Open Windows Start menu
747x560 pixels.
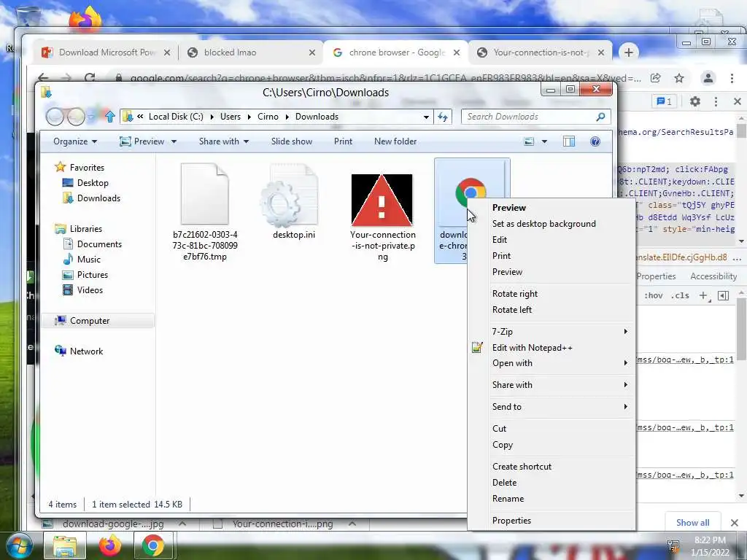tap(18, 545)
